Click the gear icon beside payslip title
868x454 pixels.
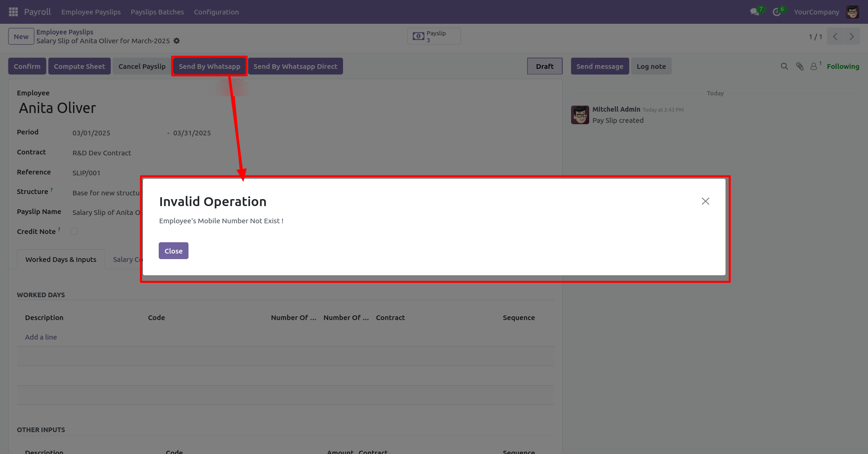click(x=176, y=41)
